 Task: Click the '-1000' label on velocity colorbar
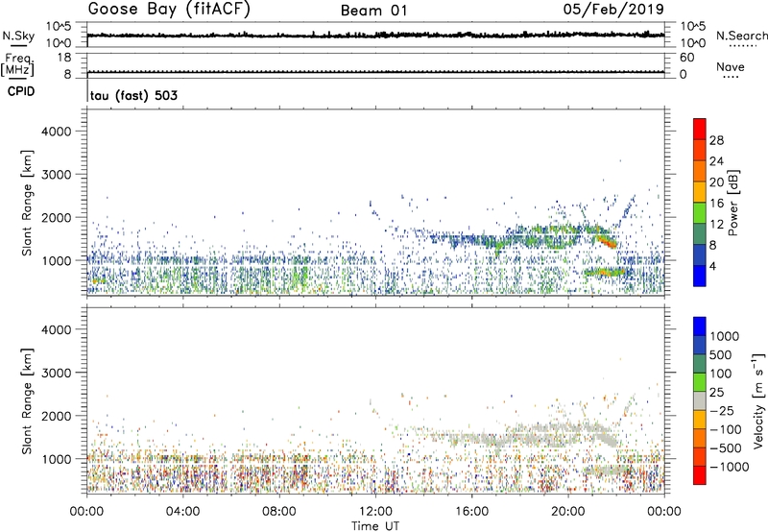(x=729, y=467)
